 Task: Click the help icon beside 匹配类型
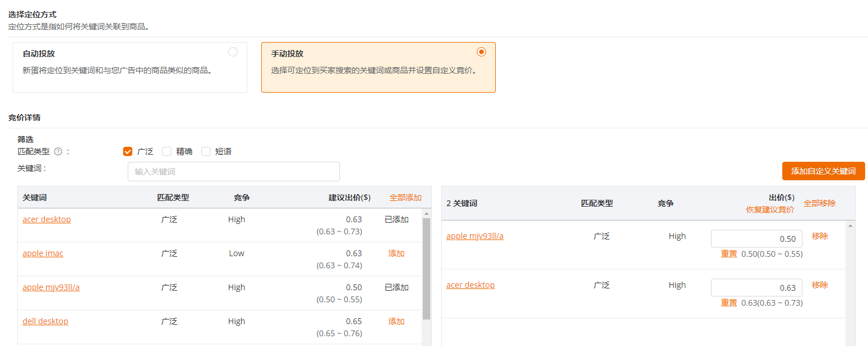(58, 152)
